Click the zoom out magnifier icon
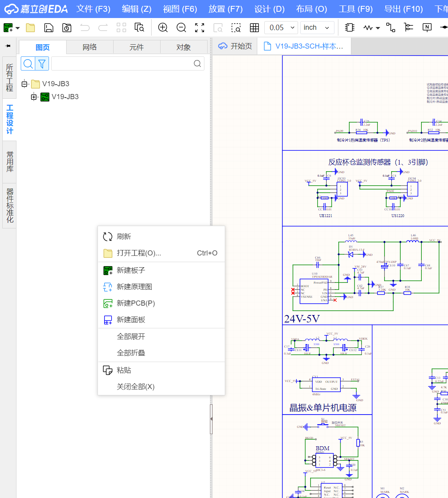Viewport: 448px width, 498px height. [x=181, y=27]
